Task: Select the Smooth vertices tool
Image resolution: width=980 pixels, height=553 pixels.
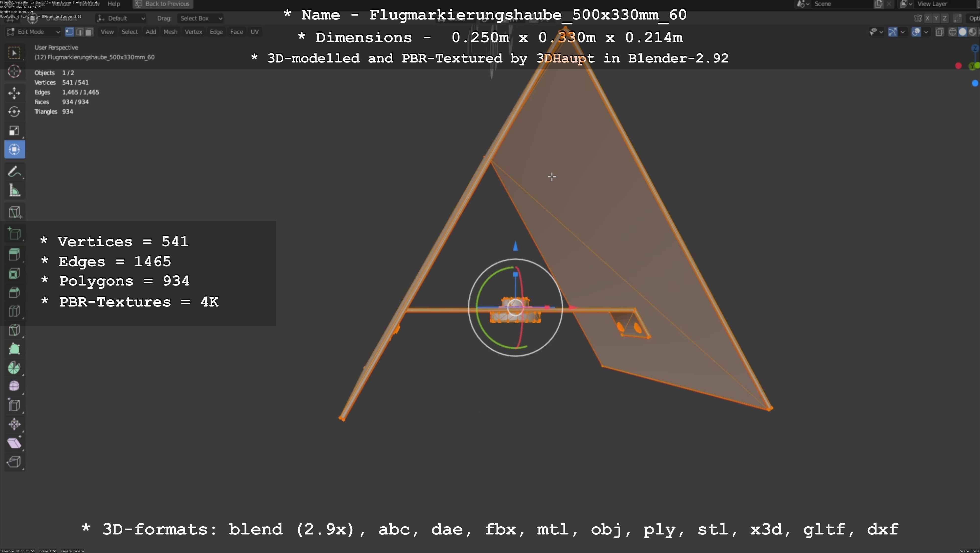Action: point(14,387)
